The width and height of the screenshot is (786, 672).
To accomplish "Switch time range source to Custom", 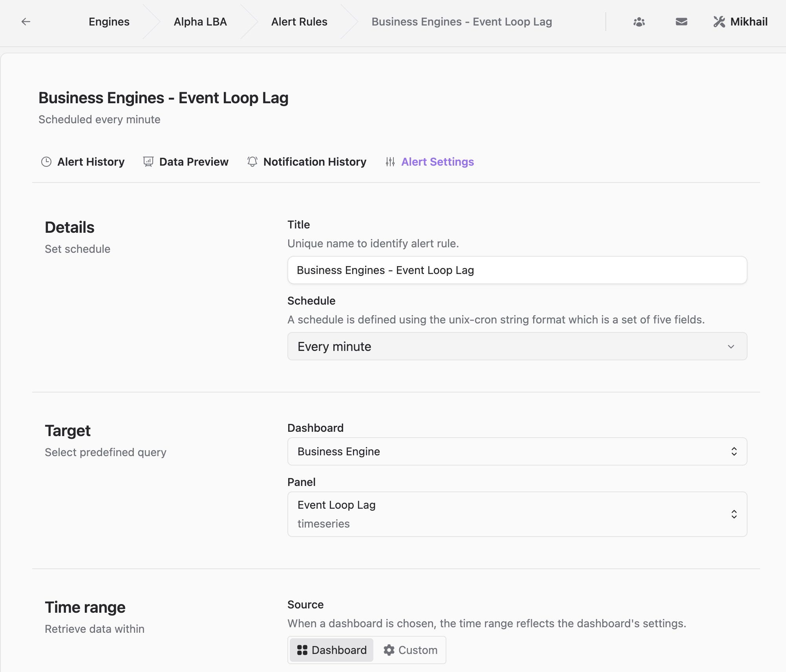I will [x=410, y=650].
